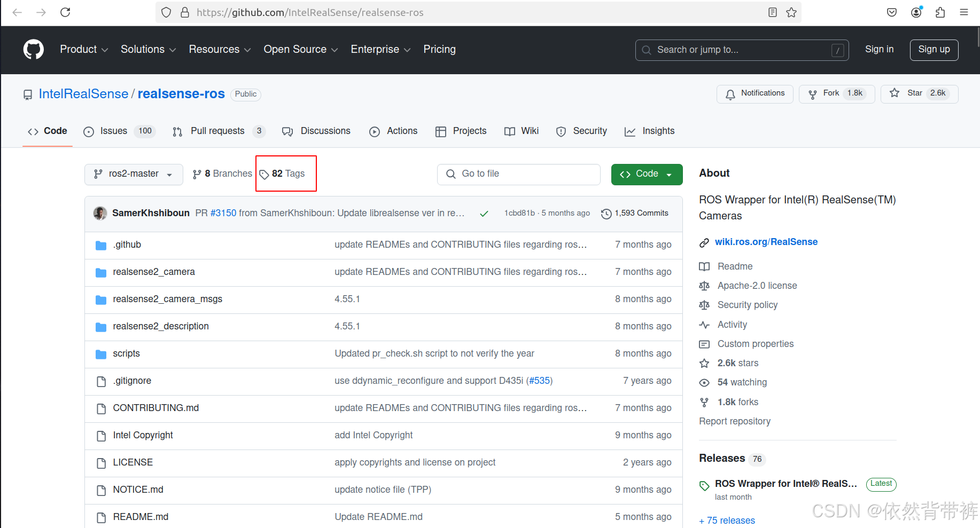This screenshot has height=528, width=980.
Task: Click the Search or jump to field
Action: [742, 50]
